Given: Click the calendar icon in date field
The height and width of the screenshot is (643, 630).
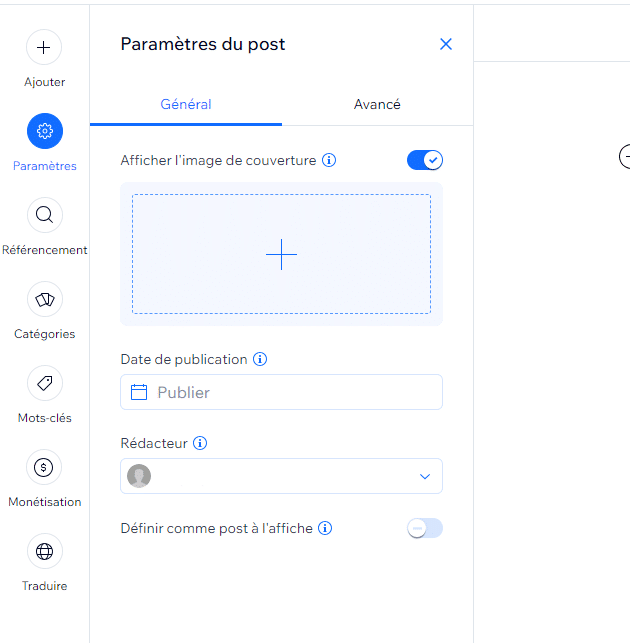Looking at the screenshot, I should pos(140,392).
